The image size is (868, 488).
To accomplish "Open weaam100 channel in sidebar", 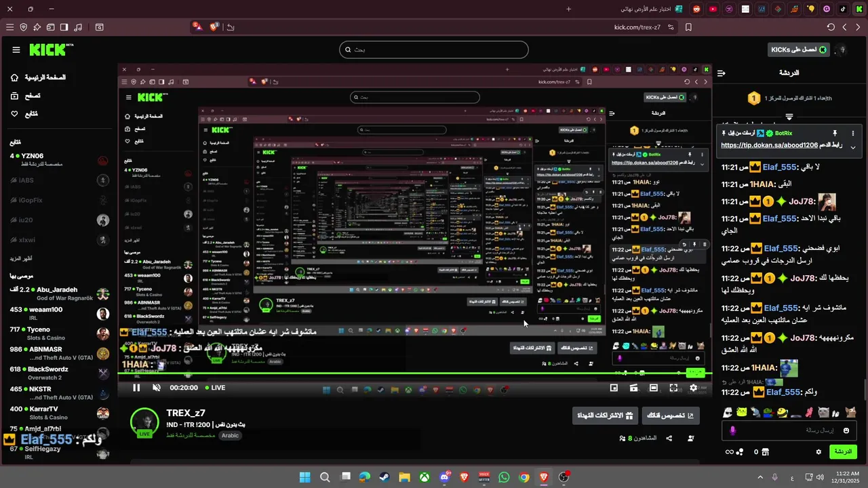I will click(60, 314).
